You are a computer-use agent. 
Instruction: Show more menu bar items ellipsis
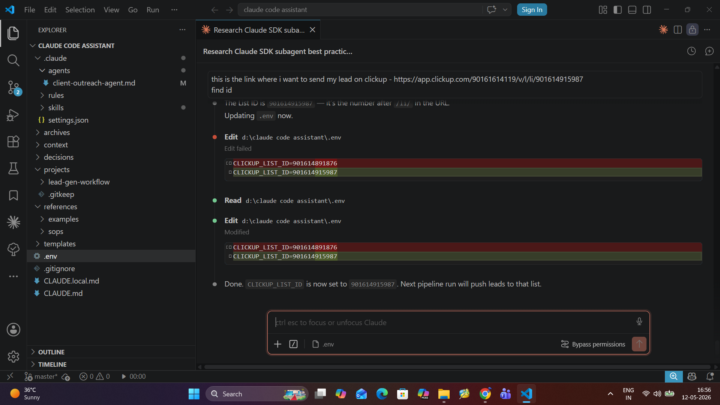pos(174,10)
